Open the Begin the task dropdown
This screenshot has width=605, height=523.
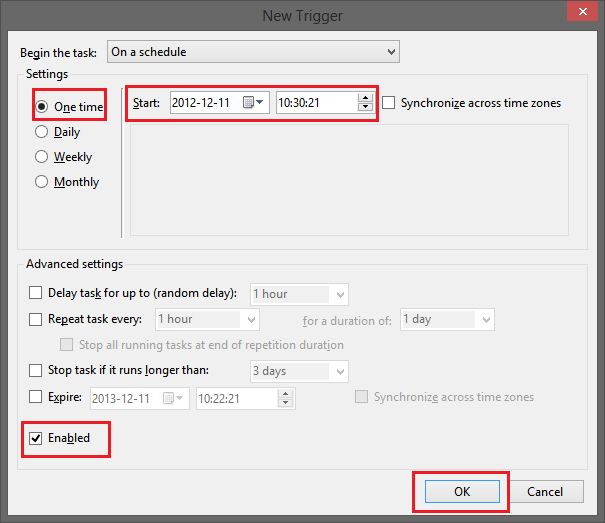[253, 52]
